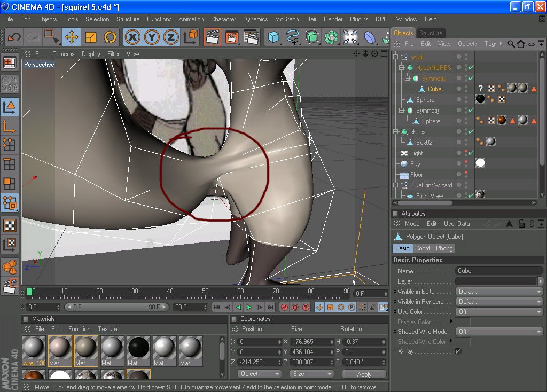Open Shaded Wire Mode dropdown
Screen dimensions: 547x392
(x=499, y=332)
